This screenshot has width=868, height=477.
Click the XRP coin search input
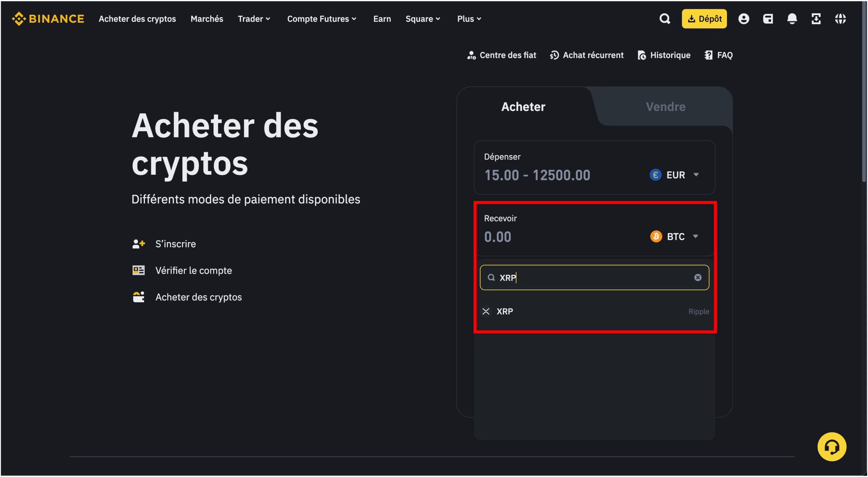[594, 278]
